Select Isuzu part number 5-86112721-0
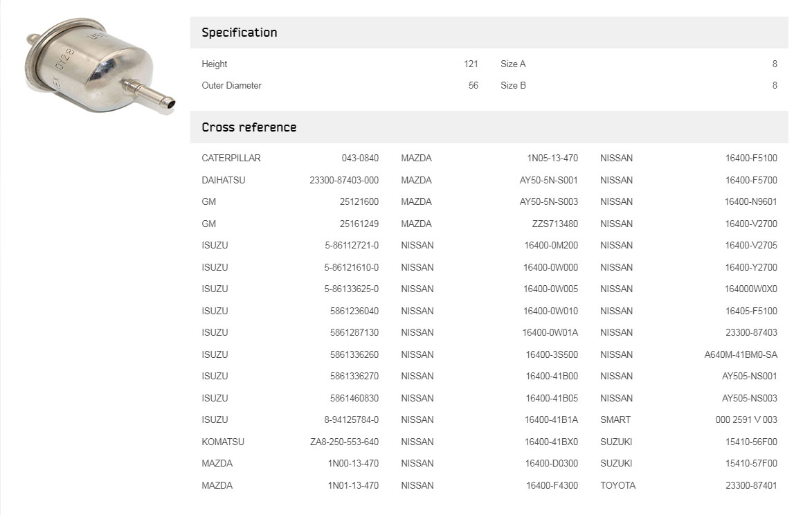This screenshot has height=515, width=812. [352, 245]
